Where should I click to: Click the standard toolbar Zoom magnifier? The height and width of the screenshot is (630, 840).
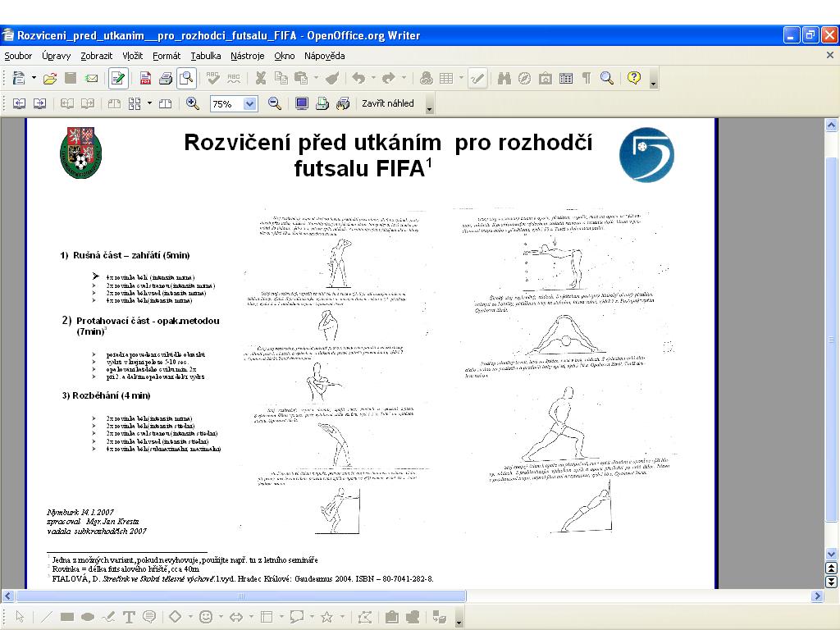point(606,79)
